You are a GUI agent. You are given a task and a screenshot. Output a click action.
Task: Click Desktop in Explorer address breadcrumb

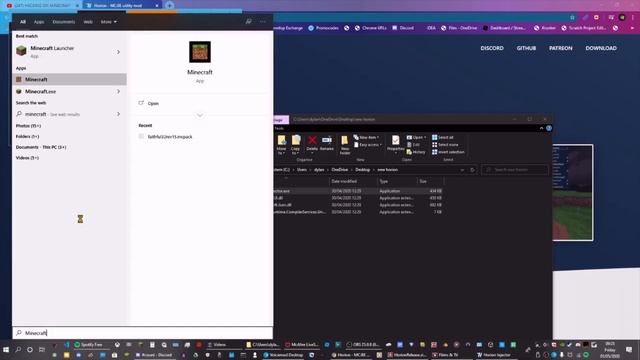click(362, 170)
